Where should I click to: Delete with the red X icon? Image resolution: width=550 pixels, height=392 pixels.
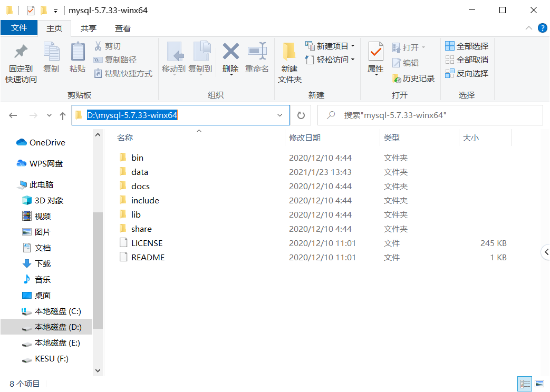coord(230,58)
